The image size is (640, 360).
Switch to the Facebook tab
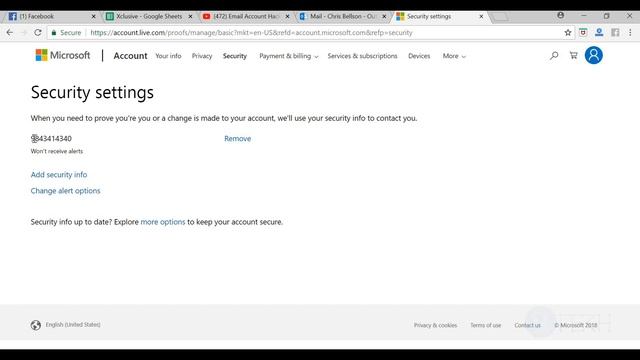(52, 16)
